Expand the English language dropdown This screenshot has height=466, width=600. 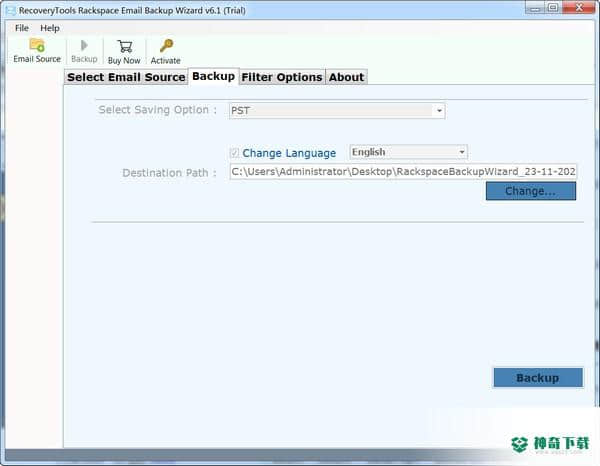click(x=408, y=152)
